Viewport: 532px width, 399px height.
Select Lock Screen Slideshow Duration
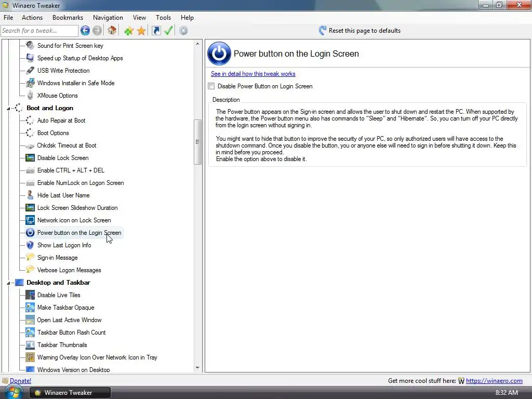click(77, 208)
